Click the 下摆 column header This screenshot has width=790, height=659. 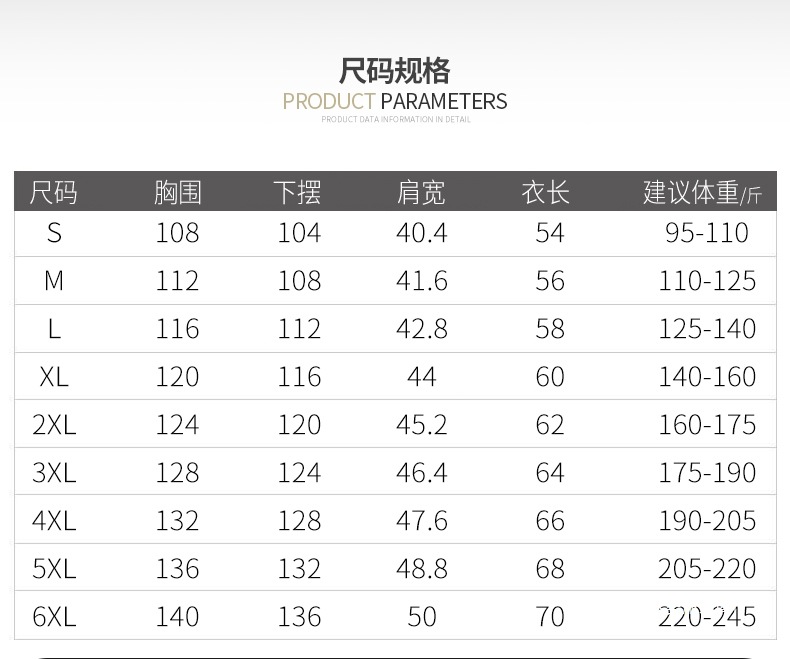click(x=298, y=192)
